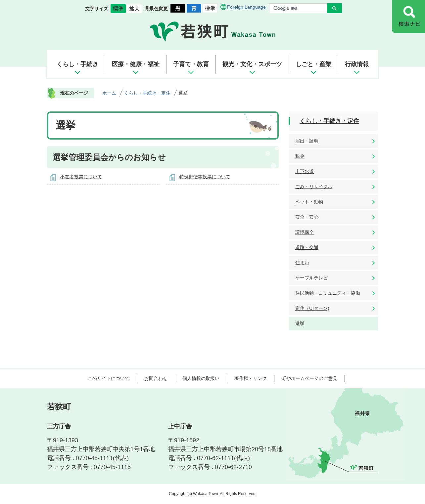Image resolution: width=425 pixels, height=504 pixels.
Task: Click the chevron arrow in 税金 row
Action: pos(373,156)
